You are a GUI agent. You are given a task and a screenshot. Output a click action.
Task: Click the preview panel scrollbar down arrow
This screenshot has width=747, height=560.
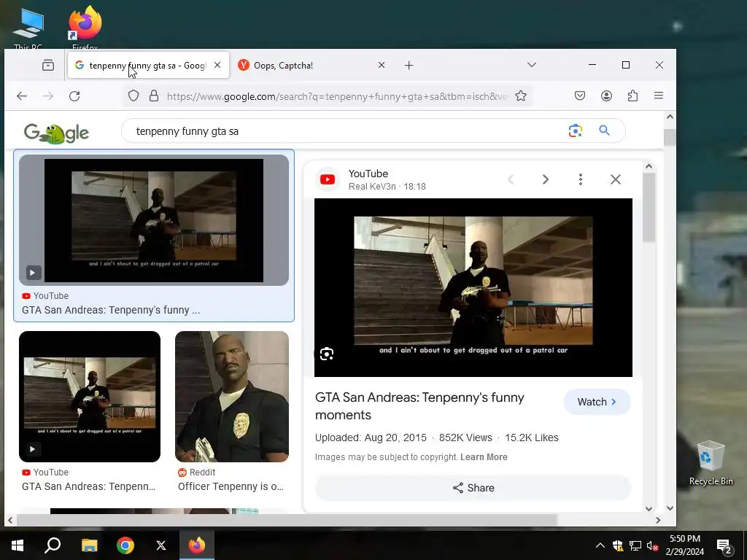click(x=649, y=508)
